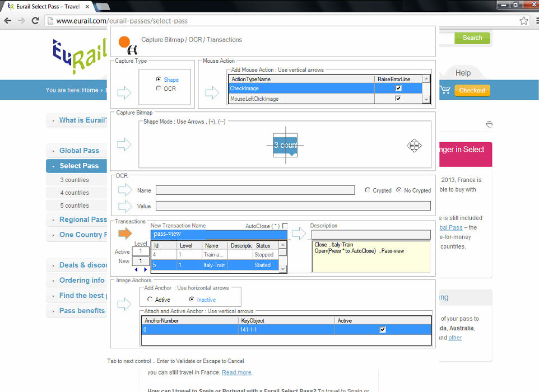
Task: Toggle RaiseErrorLine for CheckImage
Action: (398, 88)
